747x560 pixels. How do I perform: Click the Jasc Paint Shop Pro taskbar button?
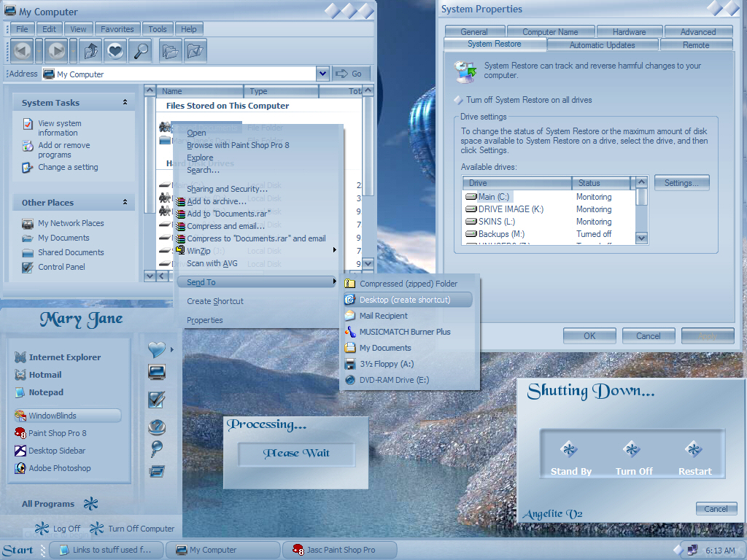[x=339, y=550]
